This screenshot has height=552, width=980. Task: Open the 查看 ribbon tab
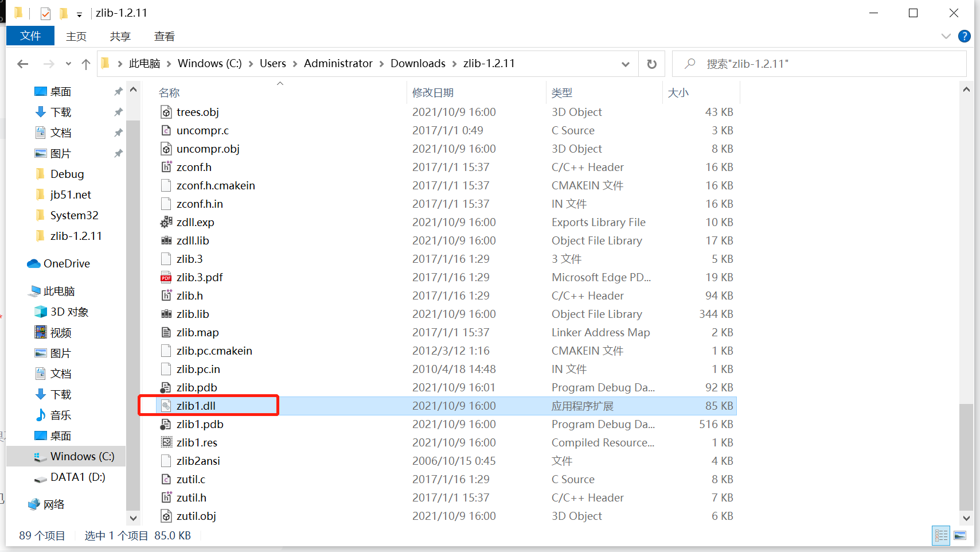pyautogui.click(x=165, y=36)
